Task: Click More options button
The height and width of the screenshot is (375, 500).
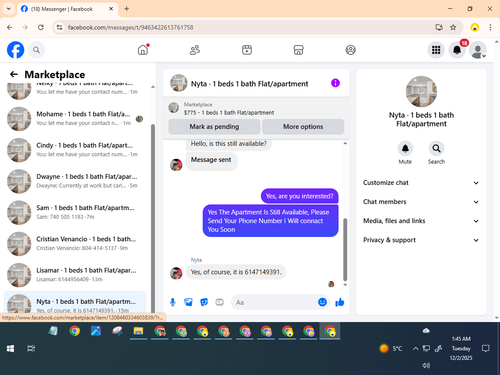Action: click(303, 127)
